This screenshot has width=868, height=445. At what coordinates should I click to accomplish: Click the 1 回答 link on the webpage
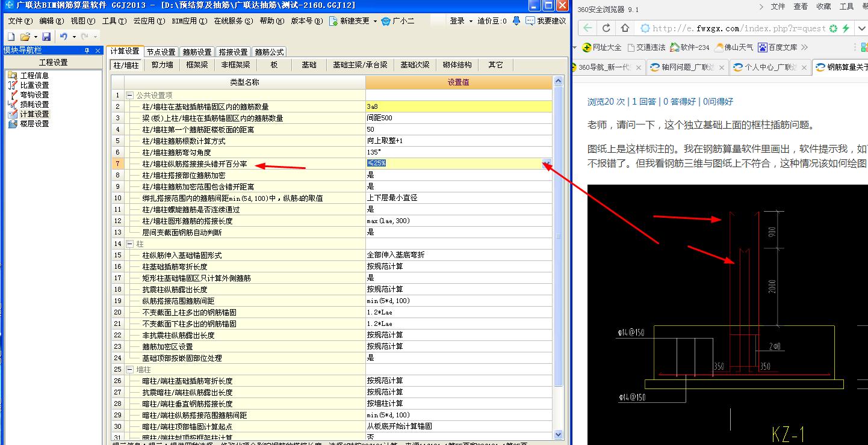click(644, 102)
